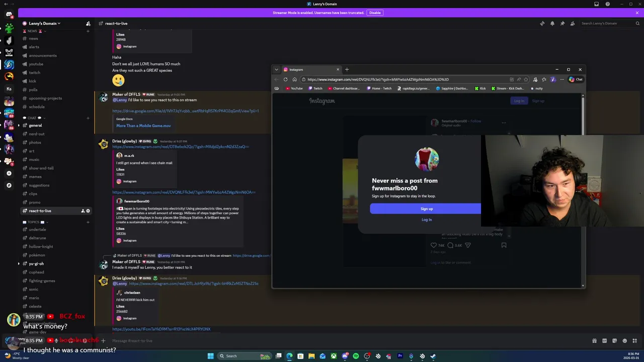
Task: Open sticker picker in message bar
Action: click(x=614, y=341)
